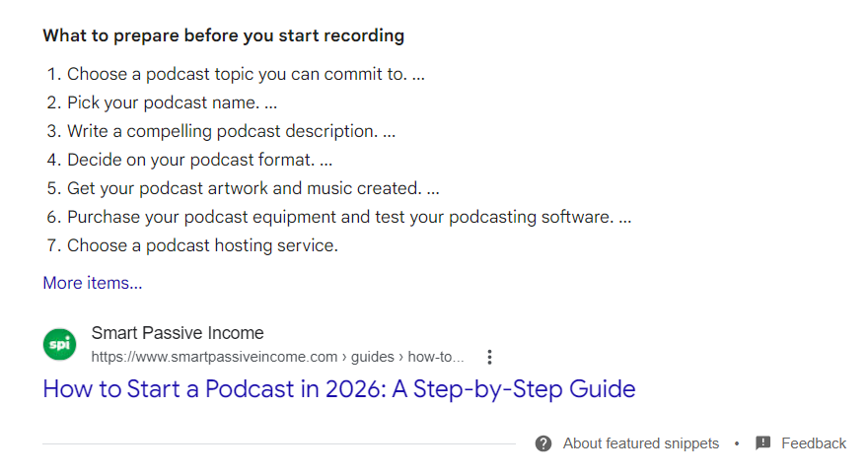Click the truncated 'how-to...' URL segment
Image resolution: width=868 pixels, height=475 pixels.
coord(436,357)
